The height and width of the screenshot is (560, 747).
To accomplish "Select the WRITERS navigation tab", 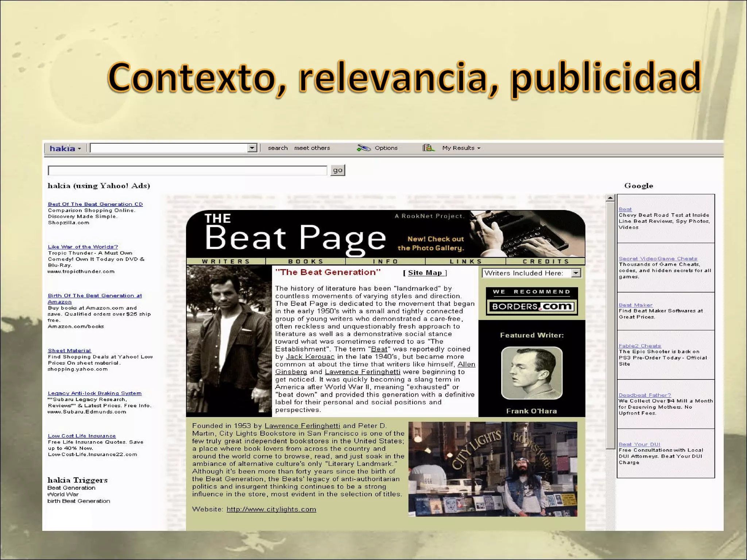I will click(x=226, y=261).
